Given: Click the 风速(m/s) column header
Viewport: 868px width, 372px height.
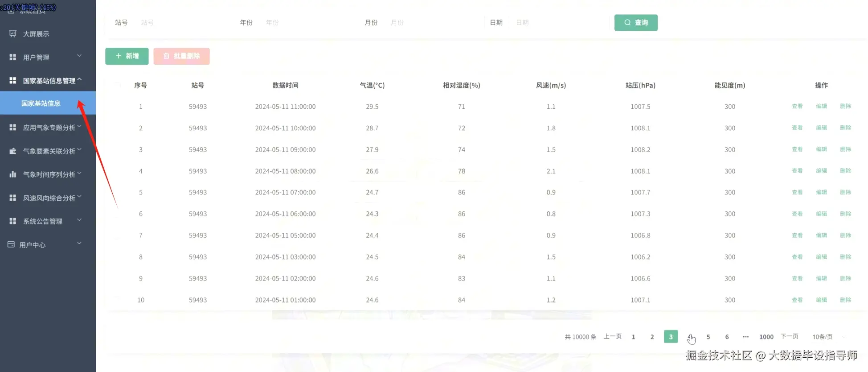Looking at the screenshot, I should point(551,85).
